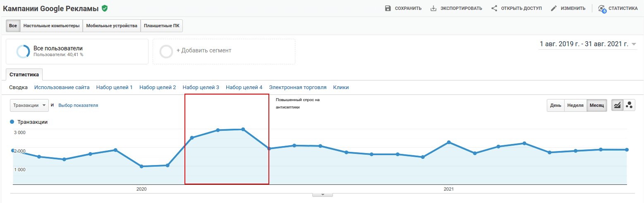Image resolution: width=644 pixels, height=203 pixels.
Task: Click 'СТАТИСТИКА' button label
Action: point(623,8)
